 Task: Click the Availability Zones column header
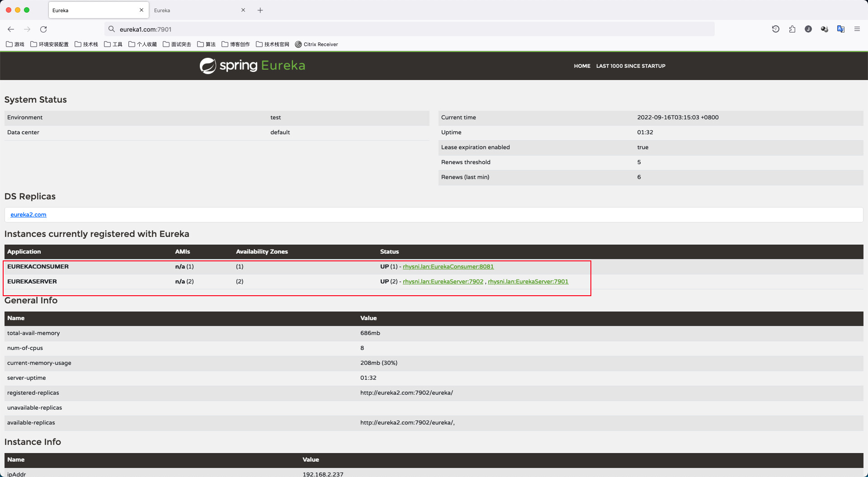tap(262, 252)
